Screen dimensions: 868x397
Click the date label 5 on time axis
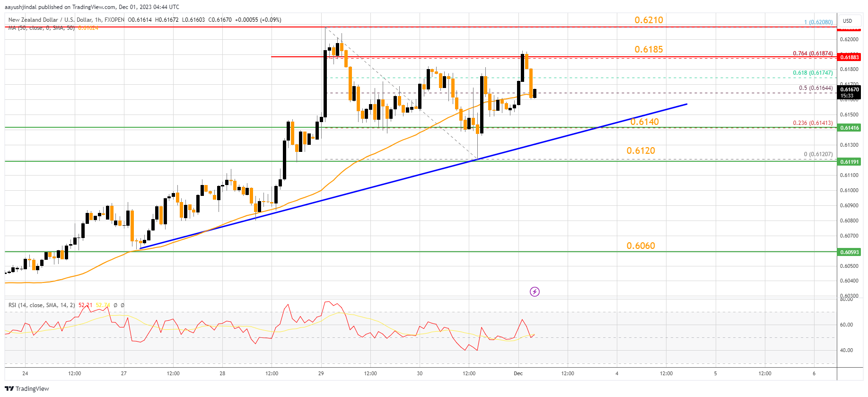tap(715, 373)
